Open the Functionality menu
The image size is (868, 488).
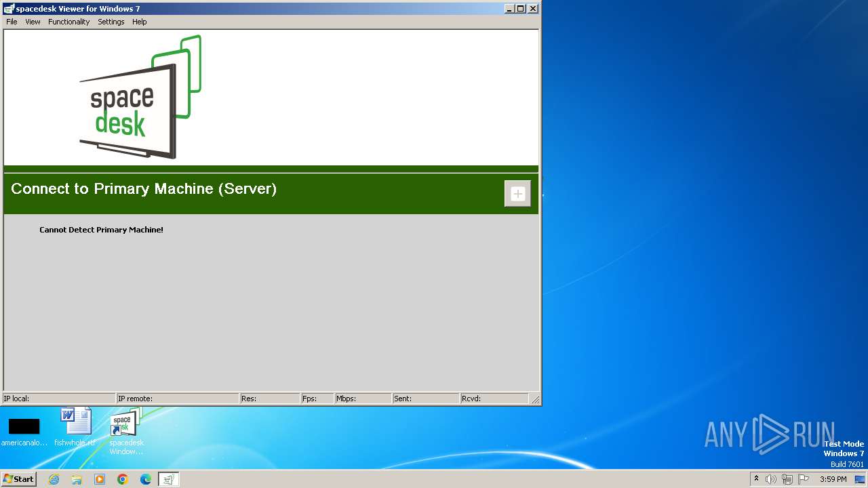(x=68, y=22)
